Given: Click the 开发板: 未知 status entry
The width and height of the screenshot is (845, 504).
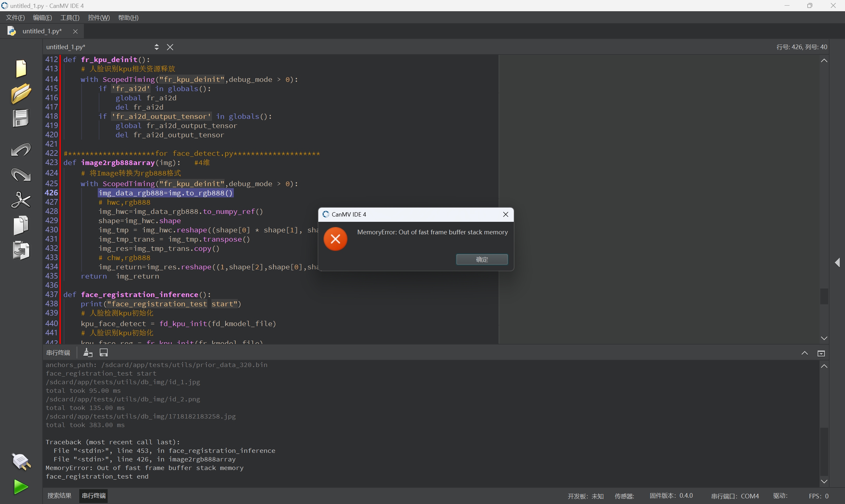Looking at the screenshot, I should click(585, 496).
